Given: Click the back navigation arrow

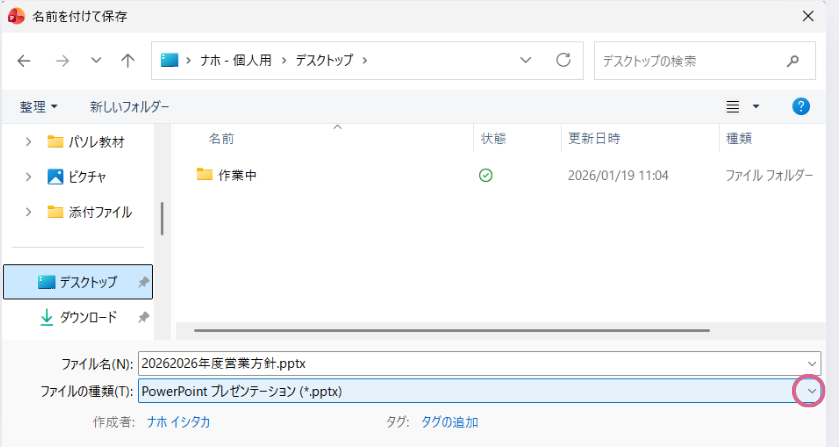Looking at the screenshot, I should 24,61.
